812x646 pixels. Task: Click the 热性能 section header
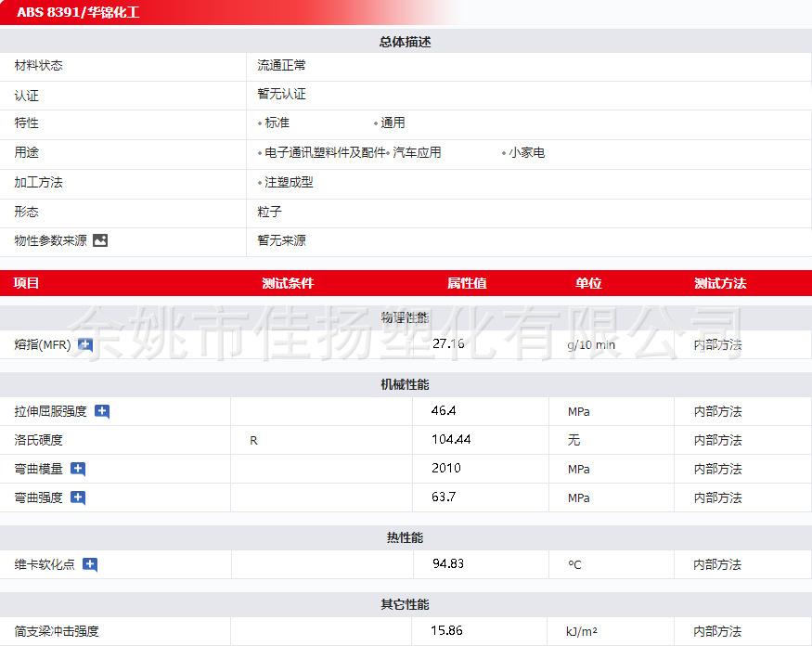[405, 537]
